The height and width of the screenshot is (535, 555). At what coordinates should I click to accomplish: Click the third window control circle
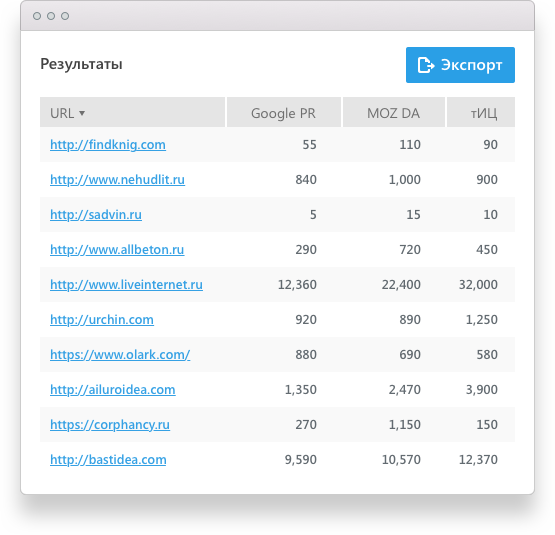65,16
